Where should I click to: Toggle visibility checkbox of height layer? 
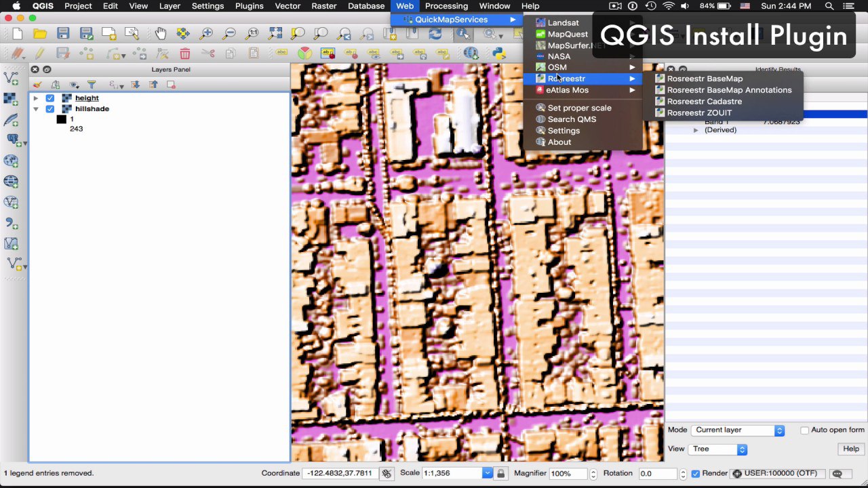(50, 98)
